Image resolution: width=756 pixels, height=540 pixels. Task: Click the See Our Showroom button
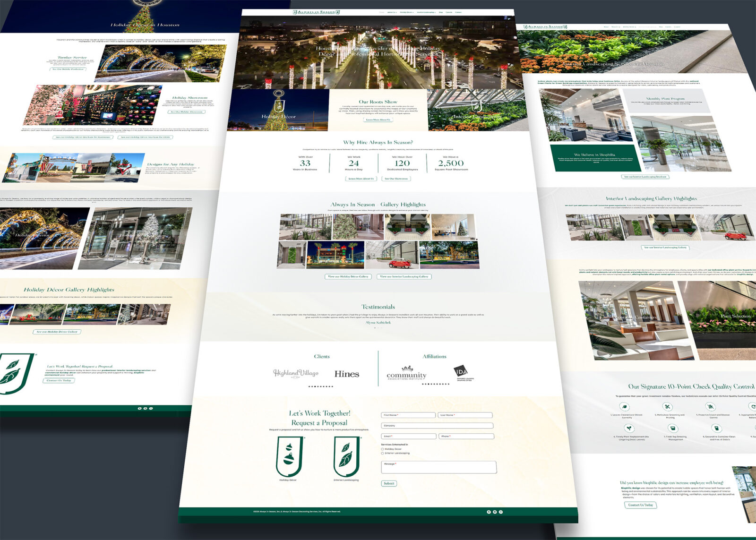[x=396, y=179]
